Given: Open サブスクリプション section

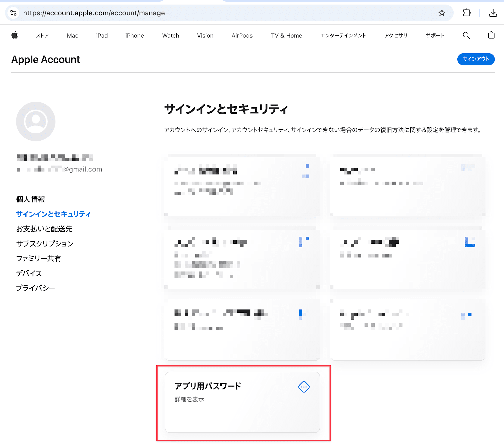Looking at the screenshot, I should click(45, 244).
